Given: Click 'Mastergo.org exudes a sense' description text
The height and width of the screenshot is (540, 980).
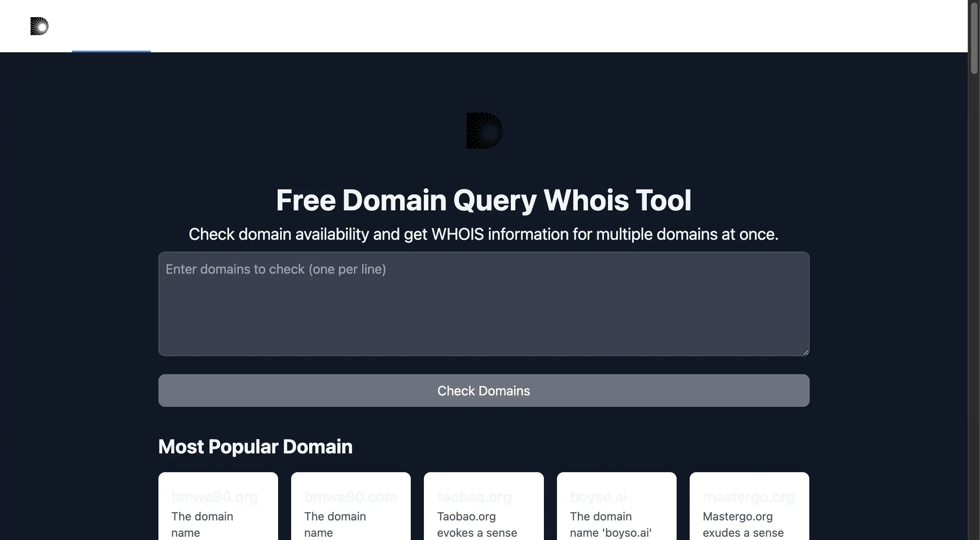Looking at the screenshot, I should click(743, 524).
